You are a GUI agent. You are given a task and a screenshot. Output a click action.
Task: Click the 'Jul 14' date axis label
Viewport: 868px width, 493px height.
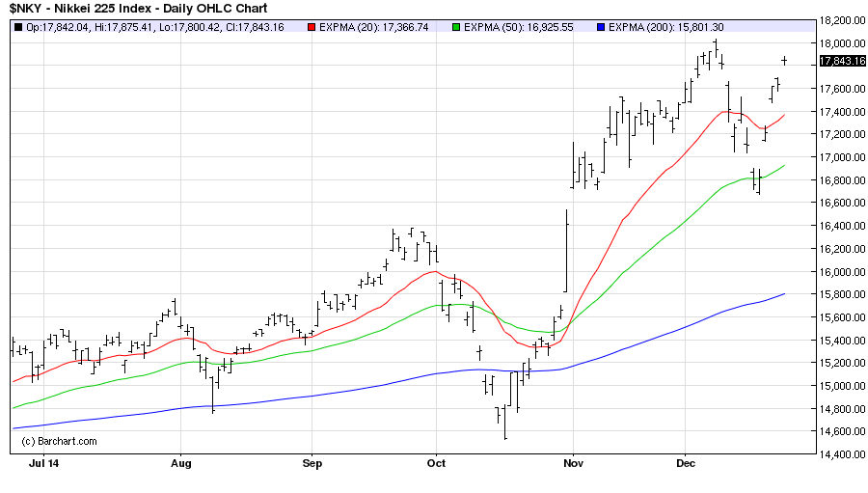tap(43, 463)
